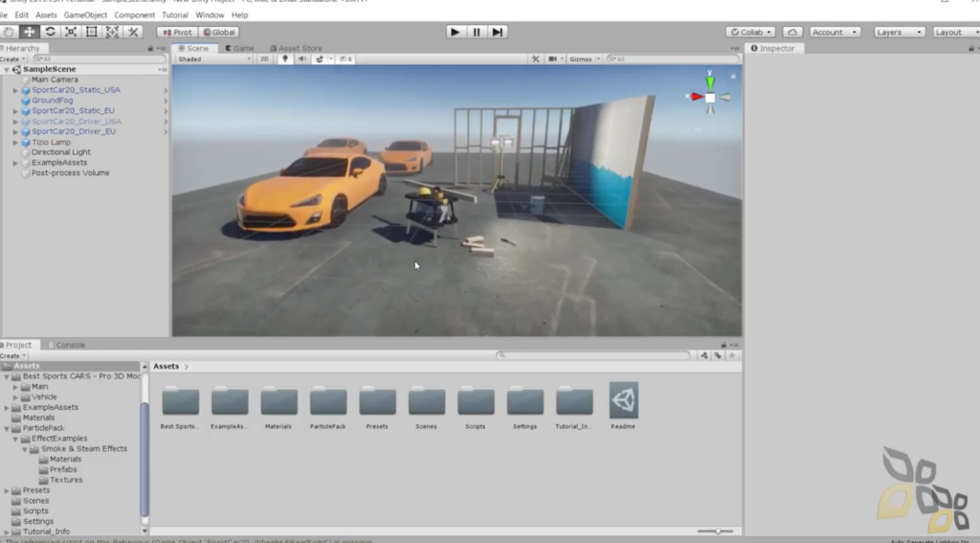
Task: Select the combined Transform tool
Action: point(112,32)
